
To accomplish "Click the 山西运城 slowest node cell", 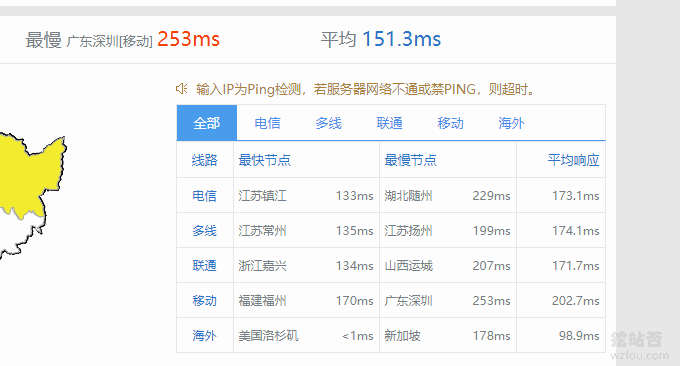I will click(408, 265).
